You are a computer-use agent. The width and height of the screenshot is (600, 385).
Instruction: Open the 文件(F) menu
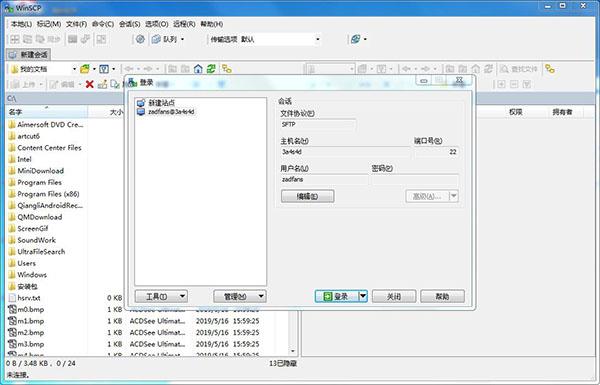tap(76, 24)
